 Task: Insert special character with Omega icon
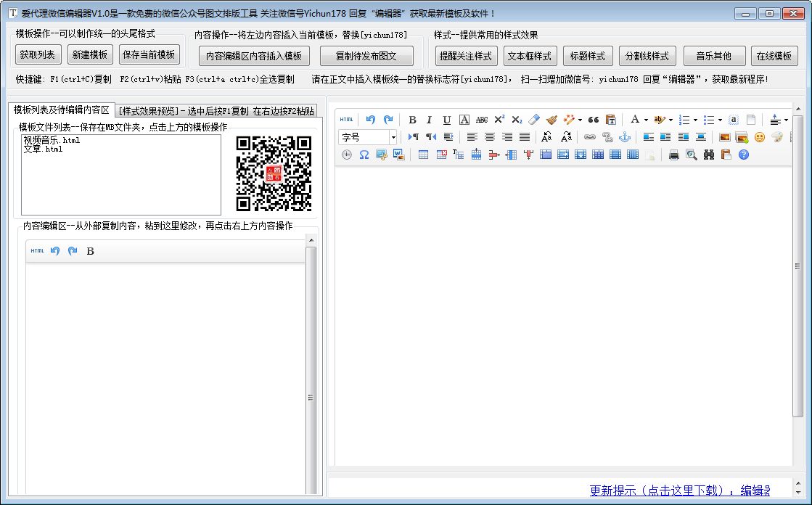(x=364, y=155)
